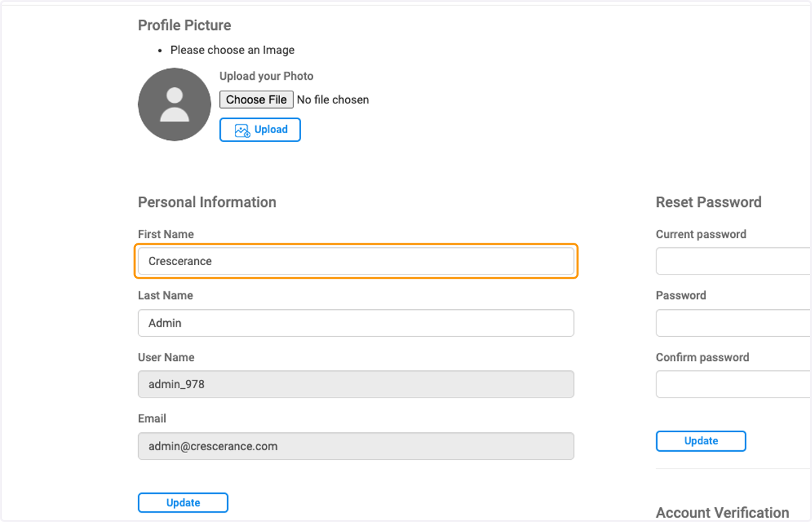This screenshot has width=812, height=522.
Task: Click the default profile avatar image
Action: [175, 104]
